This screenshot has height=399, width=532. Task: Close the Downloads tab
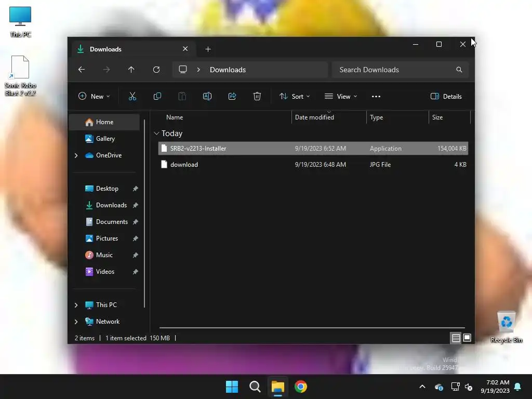pyautogui.click(x=185, y=49)
